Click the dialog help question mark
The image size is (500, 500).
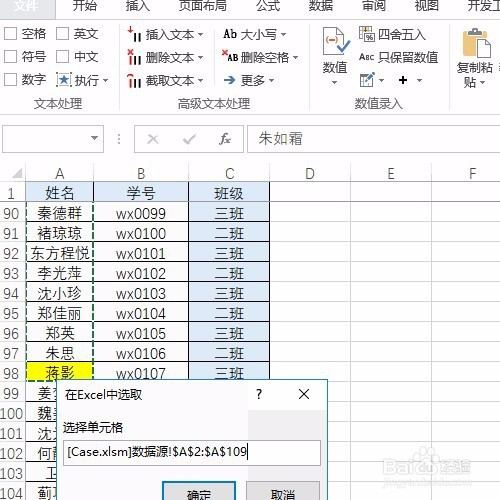point(259,394)
